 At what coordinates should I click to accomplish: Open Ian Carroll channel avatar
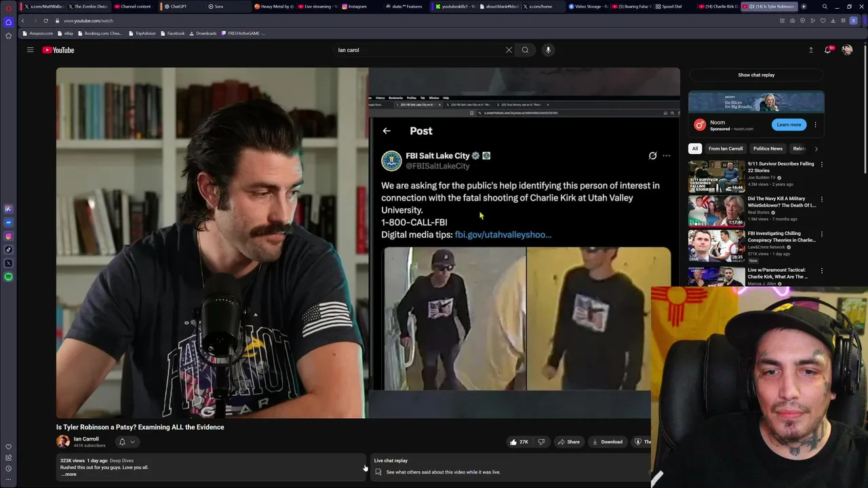click(63, 442)
